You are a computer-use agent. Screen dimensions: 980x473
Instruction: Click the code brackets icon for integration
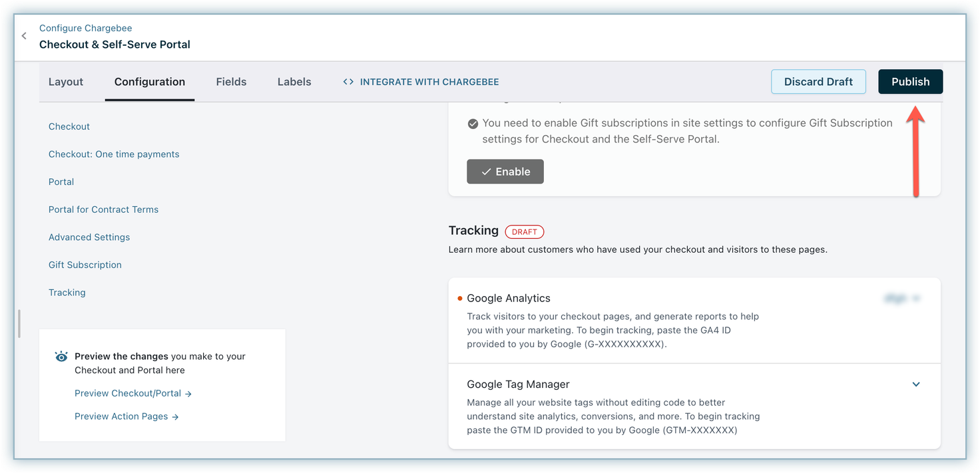pos(348,82)
